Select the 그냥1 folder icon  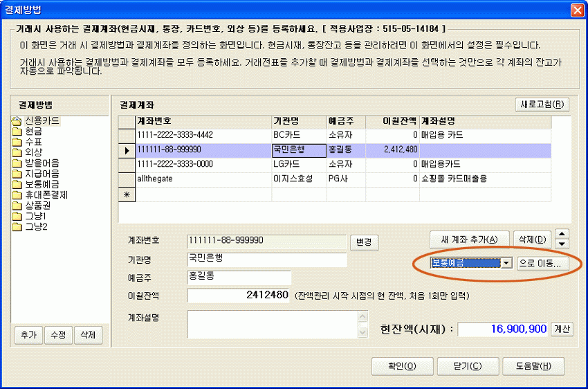click(17, 216)
